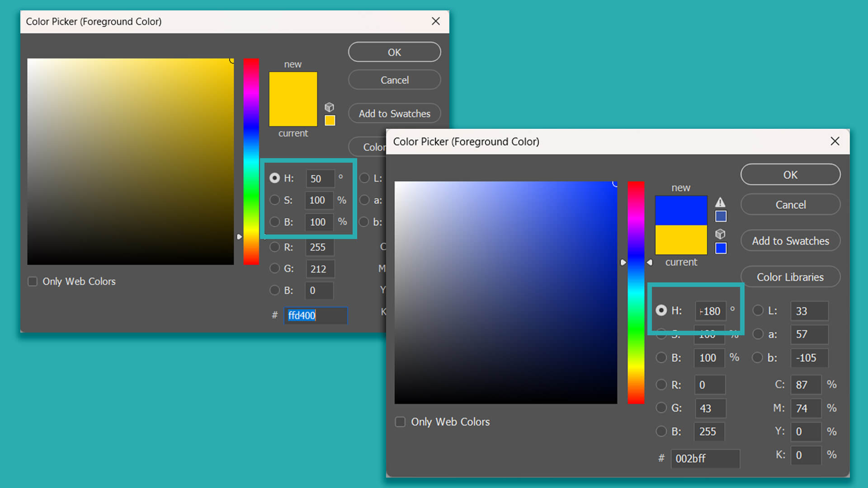Click the web-safe cube icon in front dialog
This screenshot has width=868, height=488.
point(720,234)
